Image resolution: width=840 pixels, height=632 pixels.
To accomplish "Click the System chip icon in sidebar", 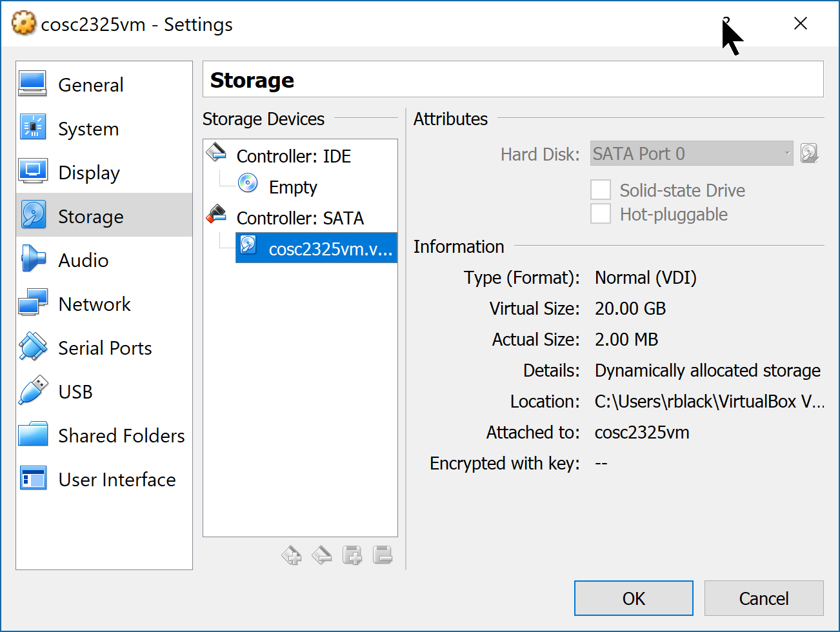I will click(x=33, y=128).
